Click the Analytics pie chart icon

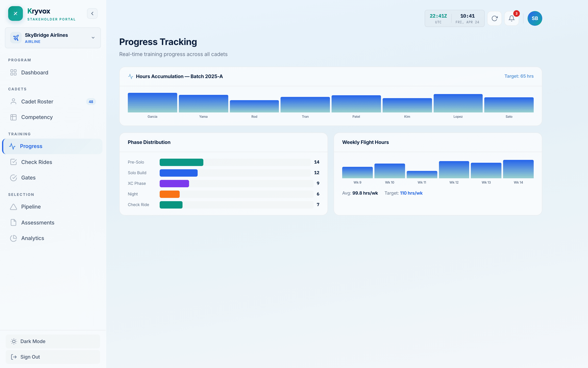pyautogui.click(x=13, y=238)
